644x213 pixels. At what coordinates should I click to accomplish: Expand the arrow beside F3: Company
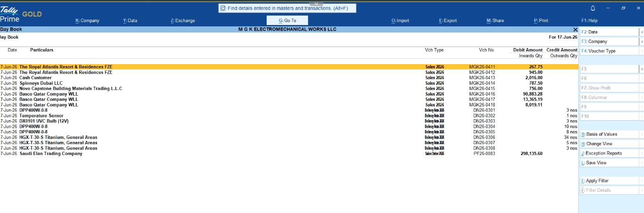(x=641, y=41)
